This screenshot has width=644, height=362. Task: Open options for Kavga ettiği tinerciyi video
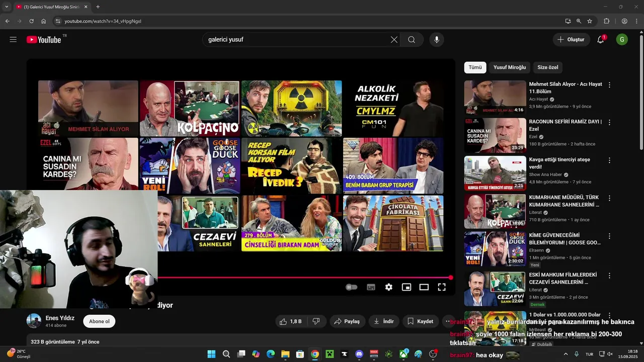pos(609,160)
